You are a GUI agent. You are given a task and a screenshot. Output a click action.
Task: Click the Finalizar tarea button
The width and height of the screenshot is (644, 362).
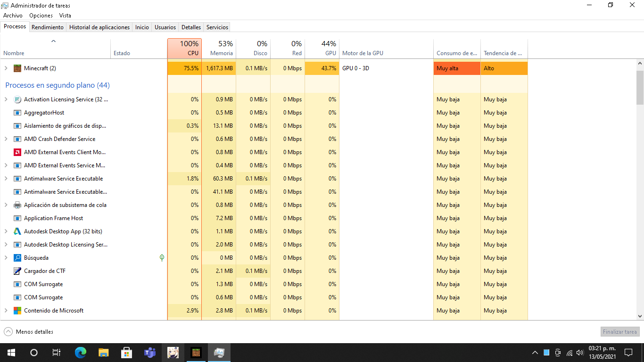(x=620, y=332)
